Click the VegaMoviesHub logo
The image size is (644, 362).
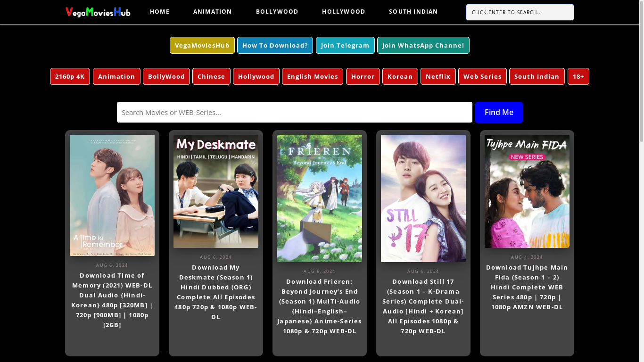(98, 12)
